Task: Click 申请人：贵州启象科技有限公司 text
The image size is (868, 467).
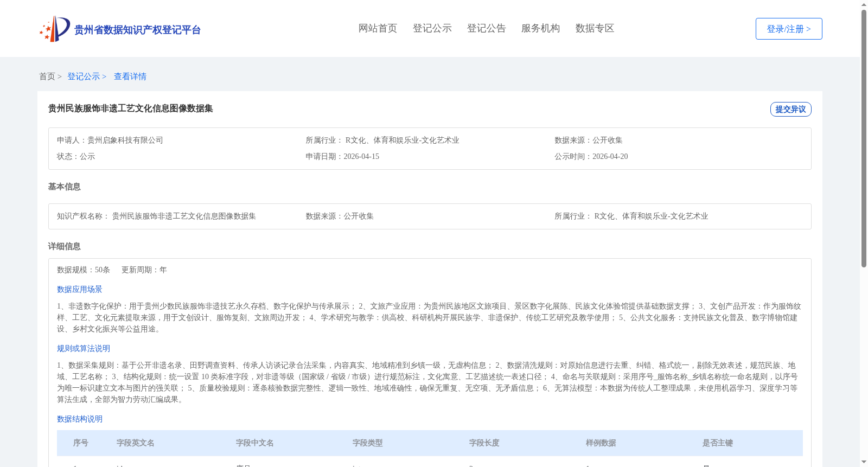Action: (110, 140)
